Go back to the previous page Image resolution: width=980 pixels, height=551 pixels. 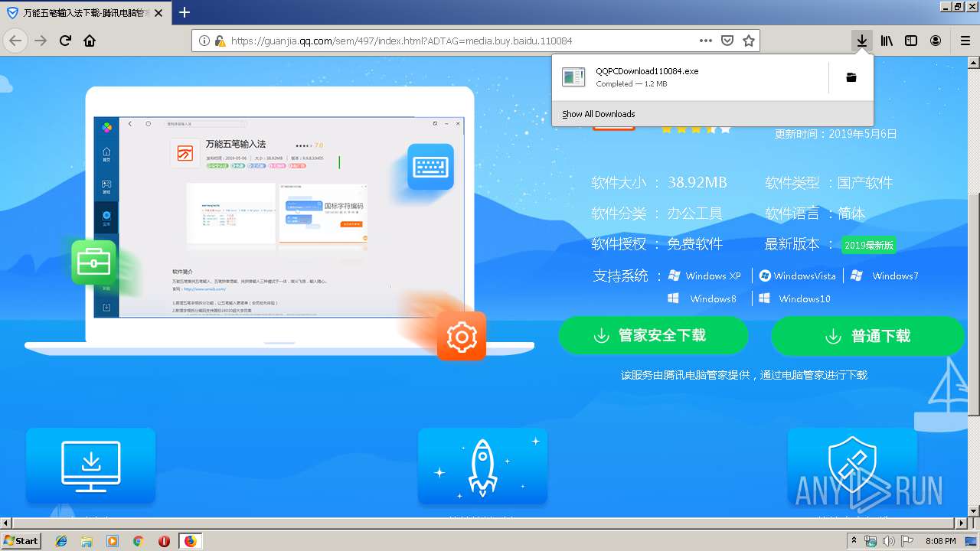click(16, 41)
